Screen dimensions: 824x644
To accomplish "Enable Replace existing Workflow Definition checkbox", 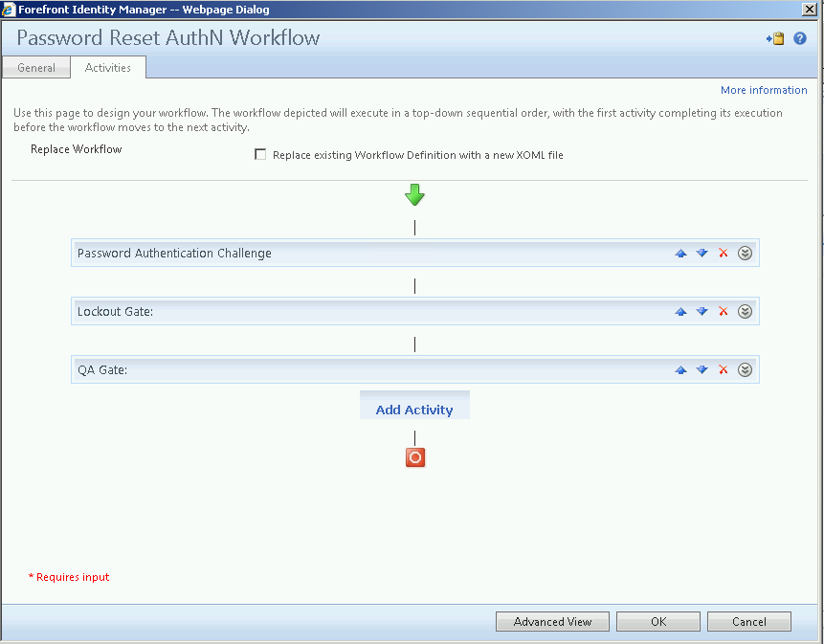I will (x=260, y=154).
